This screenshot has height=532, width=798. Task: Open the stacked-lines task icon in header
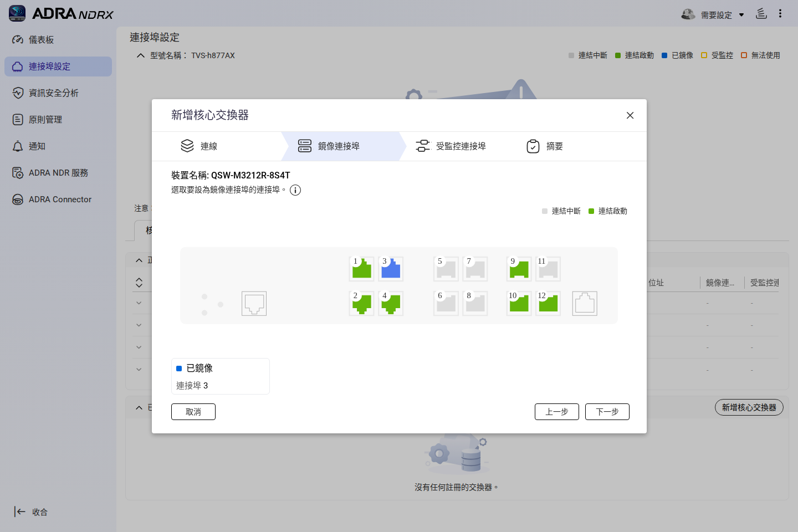tap(761, 13)
